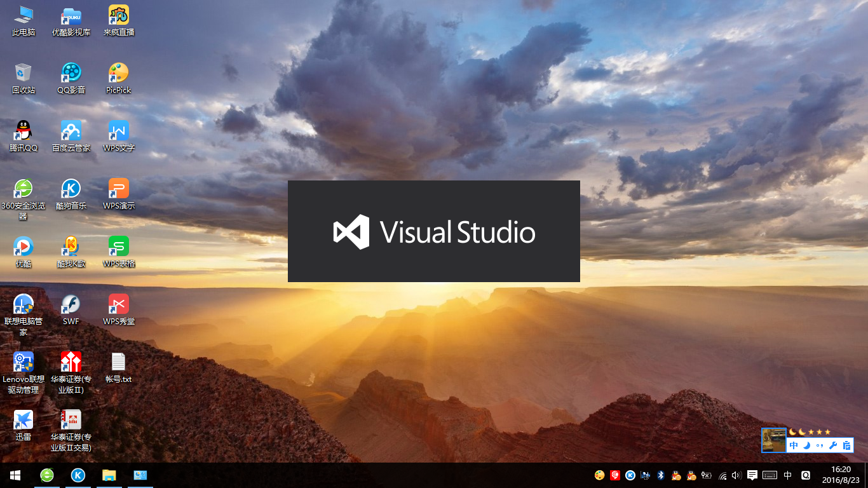The height and width of the screenshot is (488, 868).
Task: Toggle the moon half-width mode on IME bar
Action: [x=807, y=445]
